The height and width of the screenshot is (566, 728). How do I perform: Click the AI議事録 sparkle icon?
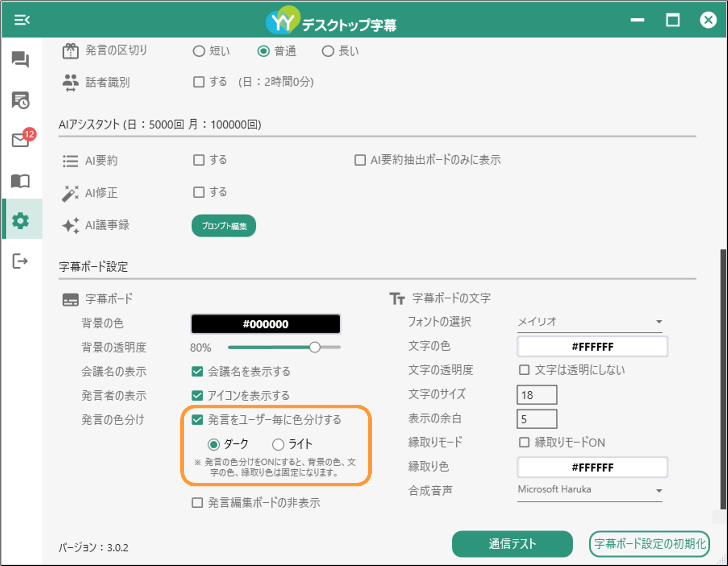coord(71,226)
